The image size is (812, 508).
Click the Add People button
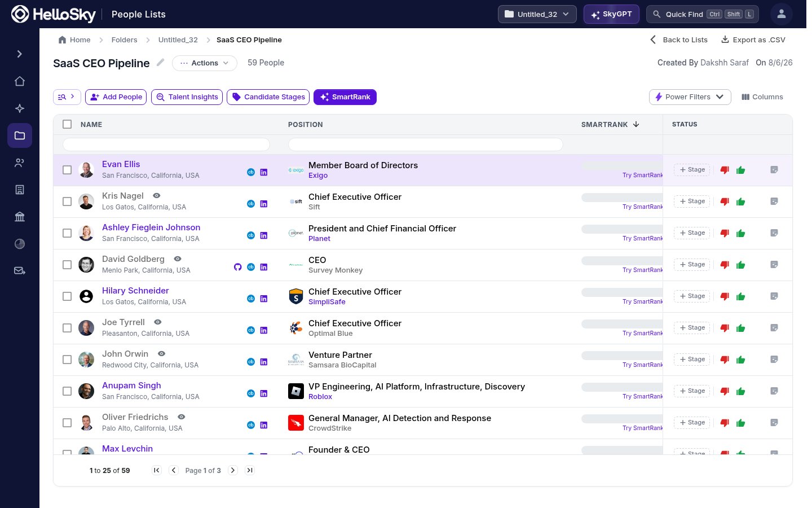tap(116, 97)
